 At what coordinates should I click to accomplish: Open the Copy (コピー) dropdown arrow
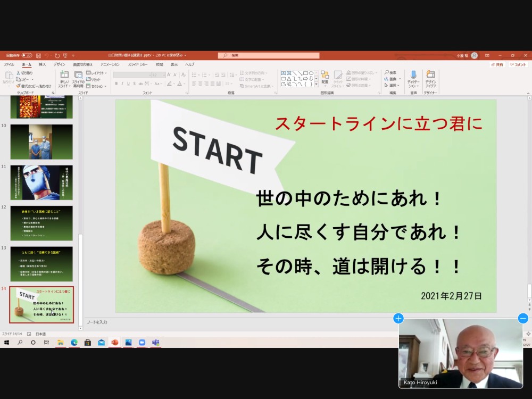pos(32,79)
